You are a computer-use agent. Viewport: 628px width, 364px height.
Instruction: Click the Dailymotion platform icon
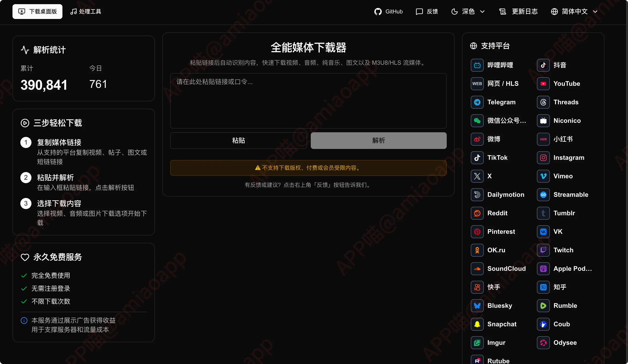[x=477, y=194]
